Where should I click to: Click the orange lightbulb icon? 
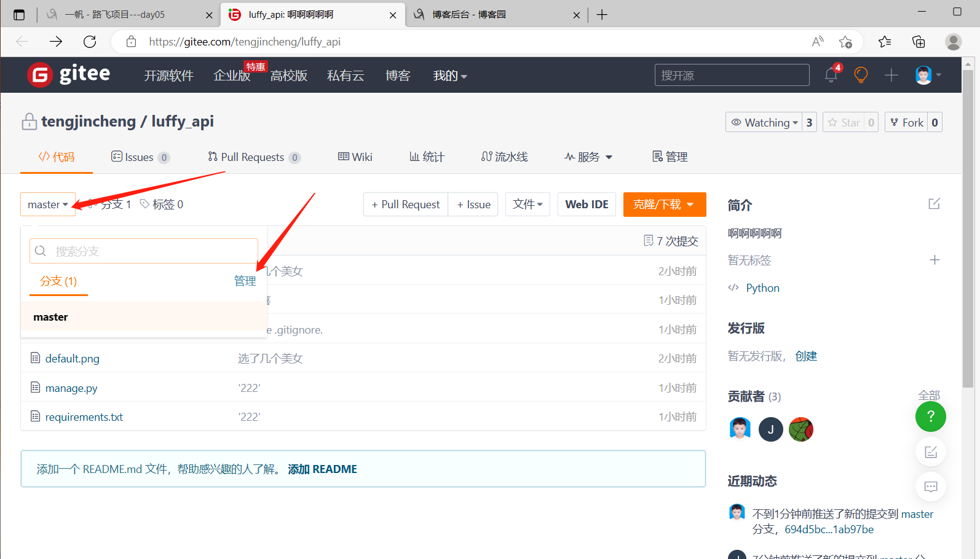[861, 75]
